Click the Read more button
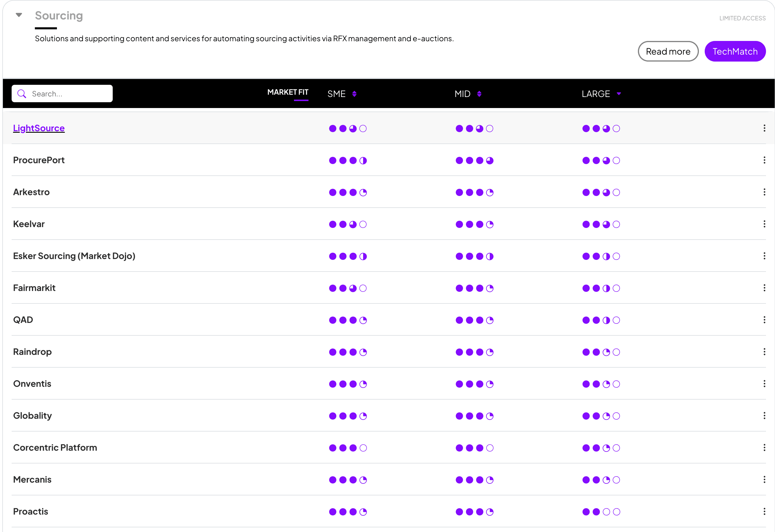The width and height of the screenshot is (775, 532). point(668,51)
